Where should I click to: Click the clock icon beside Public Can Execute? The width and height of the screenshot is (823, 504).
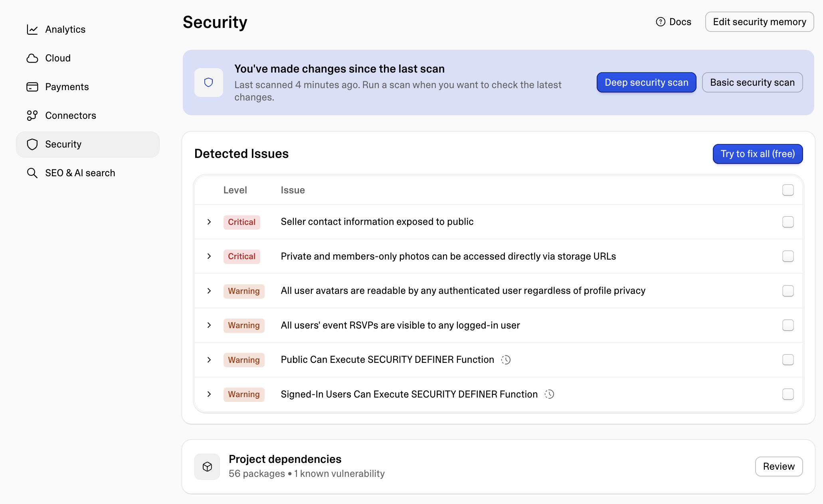[506, 360]
